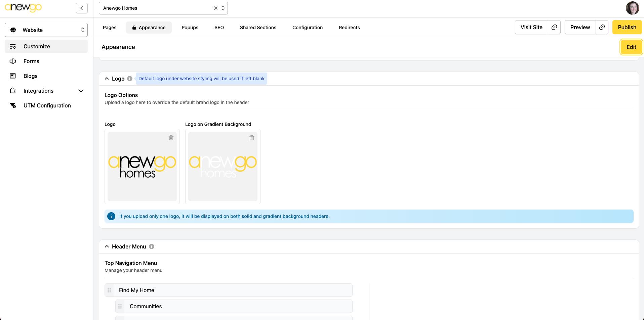The image size is (644, 320).
Task: Click the info icon beside Logo heading
Action: click(x=130, y=79)
